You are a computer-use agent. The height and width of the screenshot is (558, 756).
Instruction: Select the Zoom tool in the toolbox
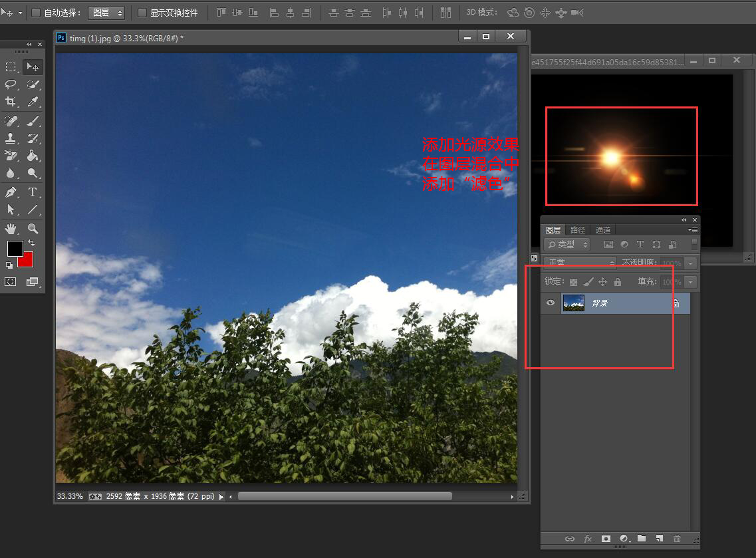[33, 229]
